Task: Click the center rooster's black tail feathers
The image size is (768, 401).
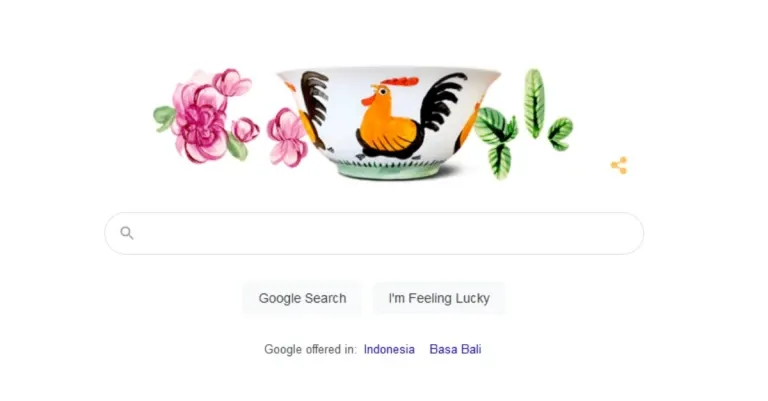Action: coord(444,100)
